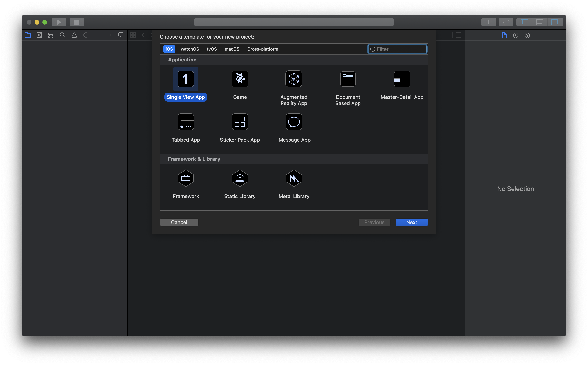The width and height of the screenshot is (588, 365).
Task: Choose the Sticker Pack App template
Action: coord(240,122)
